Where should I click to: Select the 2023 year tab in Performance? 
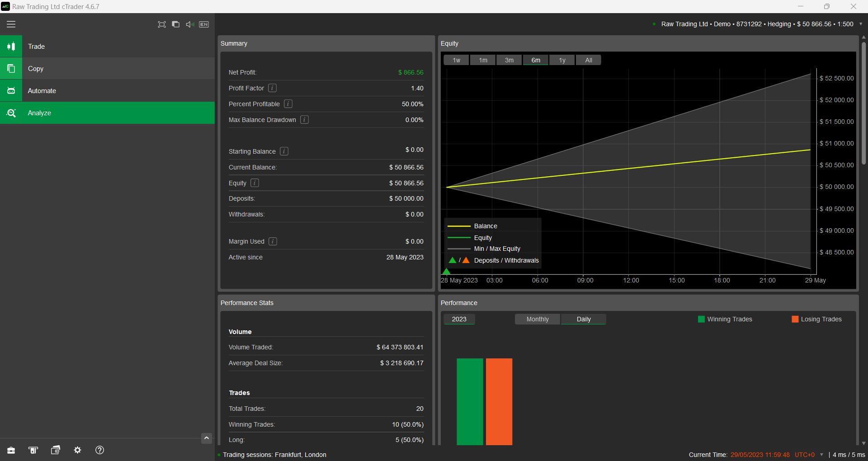pyautogui.click(x=459, y=319)
